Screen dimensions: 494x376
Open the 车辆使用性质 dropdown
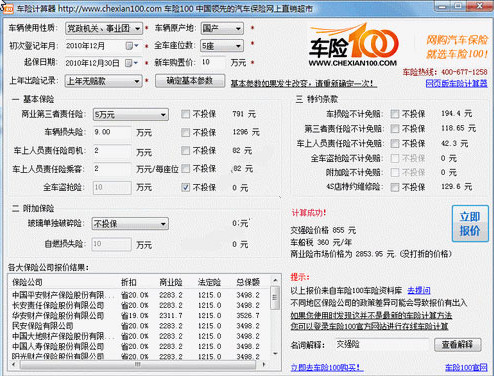click(104, 29)
